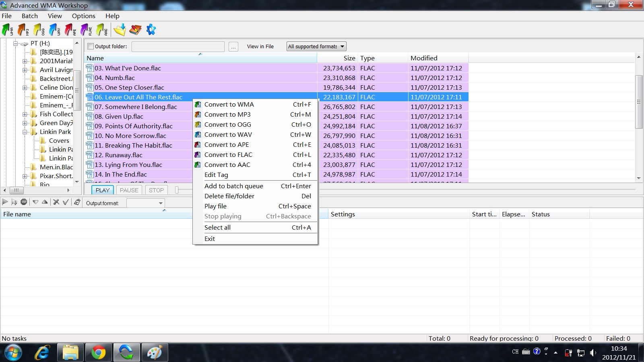Click the browse '...' output folder button
The width and height of the screenshot is (644, 362).
point(233,47)
